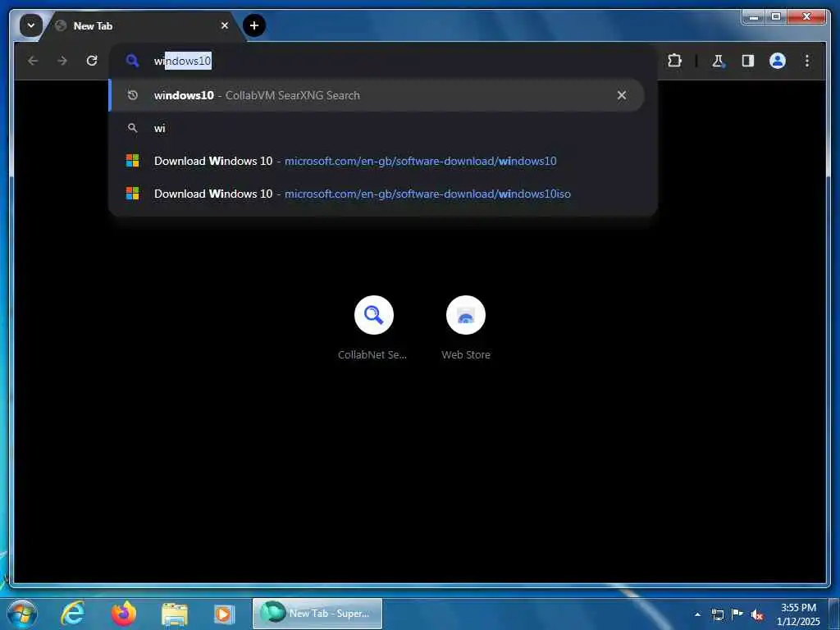Launch Firefox from taskbar
Screen dimensions: 840x630
coord(124,614)
